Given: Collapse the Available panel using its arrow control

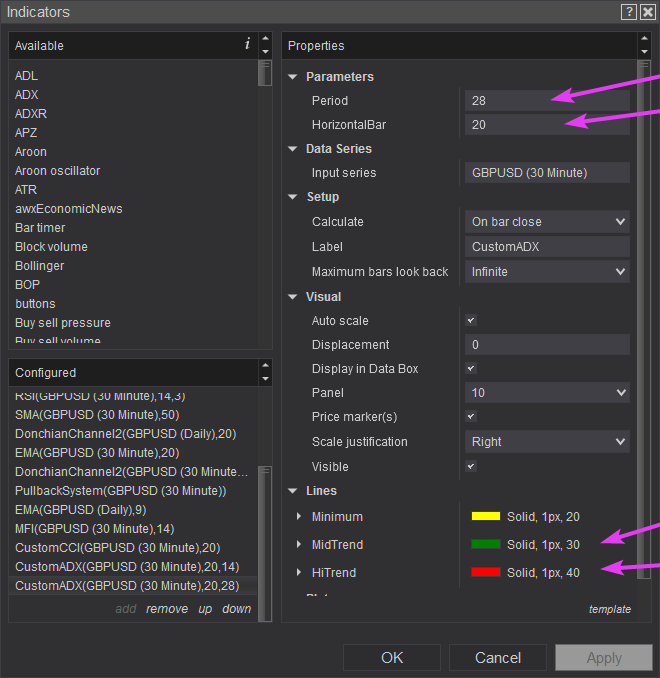Looking at the screenshot, I should point(265,45).
